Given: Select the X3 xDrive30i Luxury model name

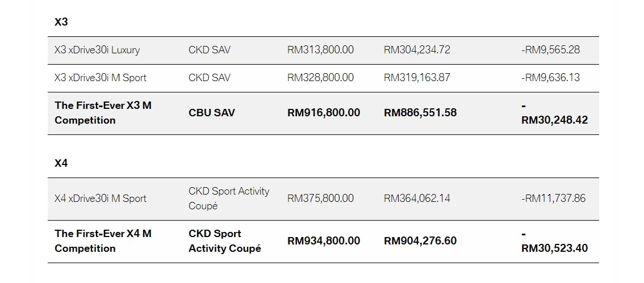Looking at the screenshot, I should pyautogui.click(x=97, y=50).
